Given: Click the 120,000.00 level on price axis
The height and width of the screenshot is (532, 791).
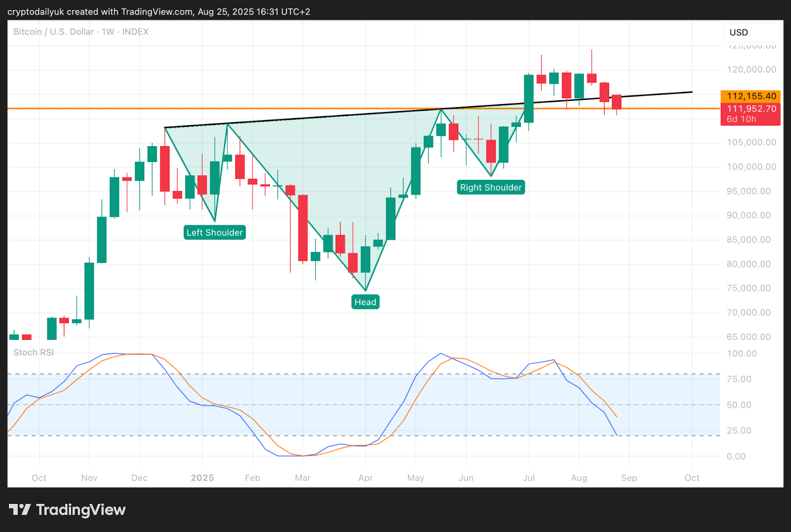Looking at the screenshot, I should coord(751,70).
